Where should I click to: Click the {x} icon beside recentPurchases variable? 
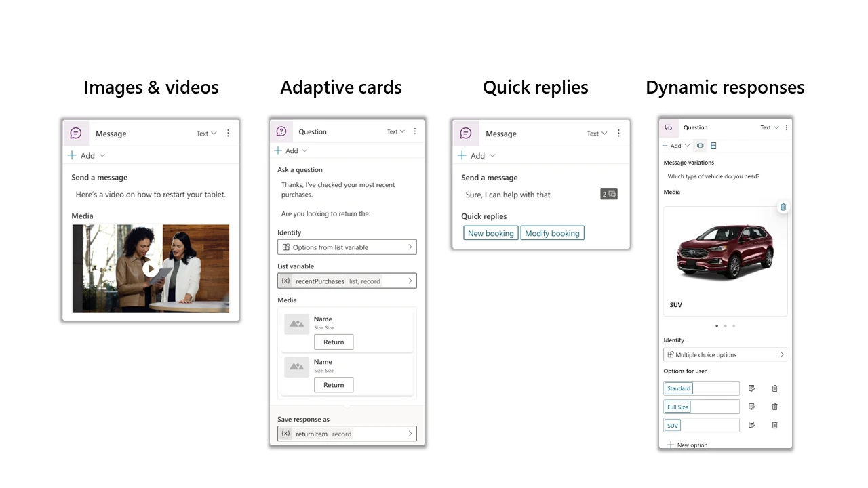[285, 281]
